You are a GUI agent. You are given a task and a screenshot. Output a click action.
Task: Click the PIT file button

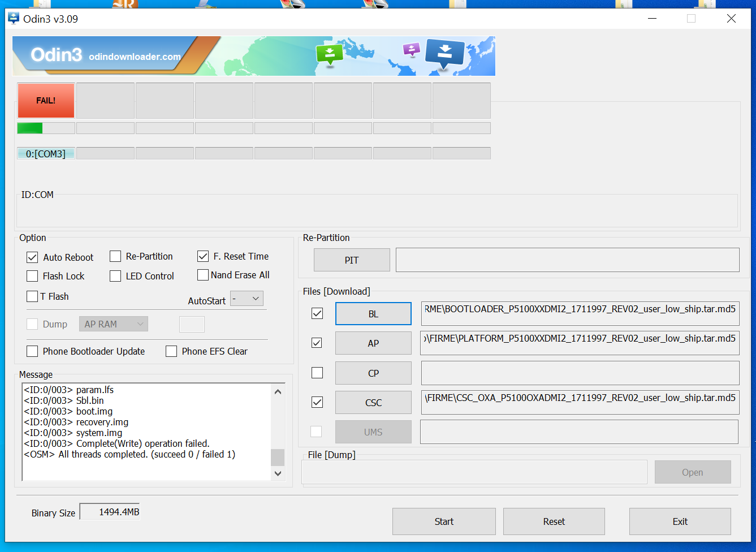tap(352, 260)
